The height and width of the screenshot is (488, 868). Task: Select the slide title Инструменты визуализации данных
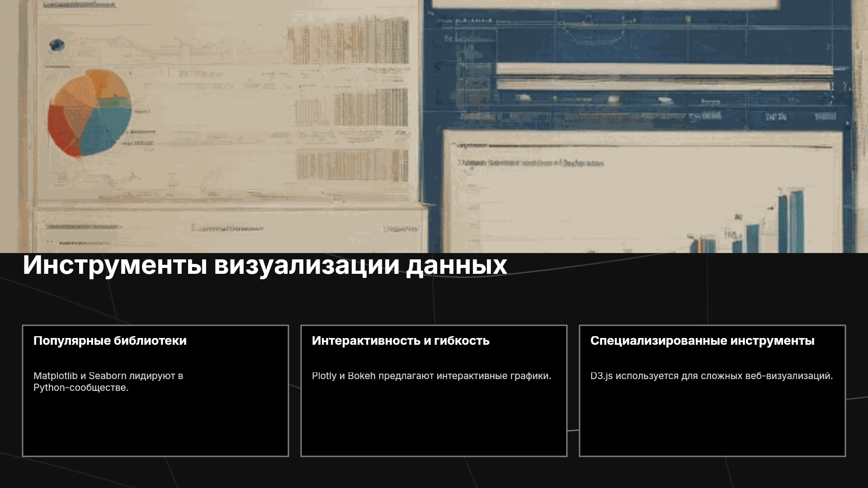265,265
